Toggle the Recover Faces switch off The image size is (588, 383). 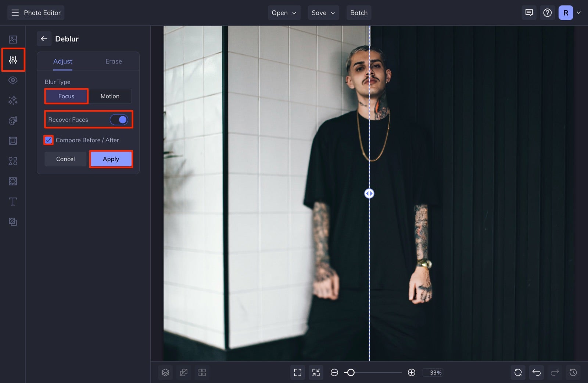pos(119,120)
